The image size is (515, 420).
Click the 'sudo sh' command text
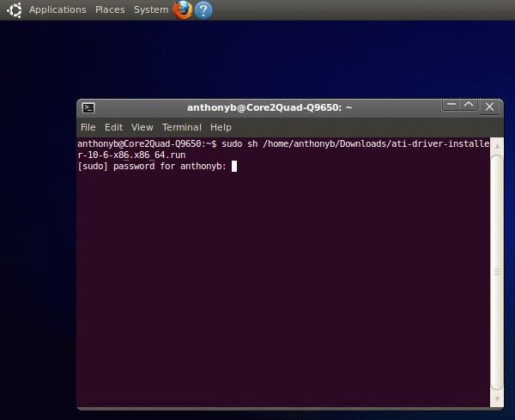tap(239, 144)
